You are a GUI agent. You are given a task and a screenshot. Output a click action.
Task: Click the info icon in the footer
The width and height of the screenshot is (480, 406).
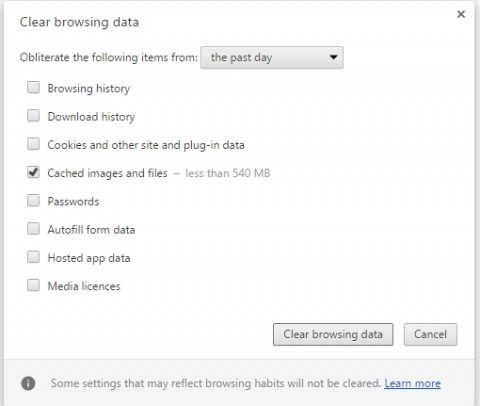point(28,383)
